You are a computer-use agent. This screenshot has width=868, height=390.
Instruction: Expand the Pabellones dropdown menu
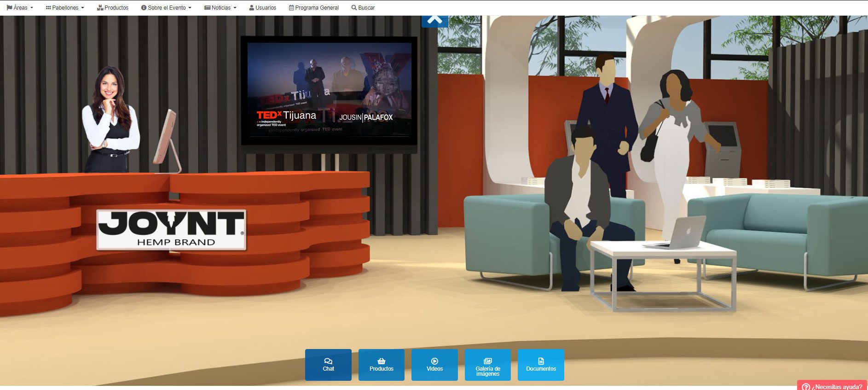pyautogui.click(x=65, y=8)
